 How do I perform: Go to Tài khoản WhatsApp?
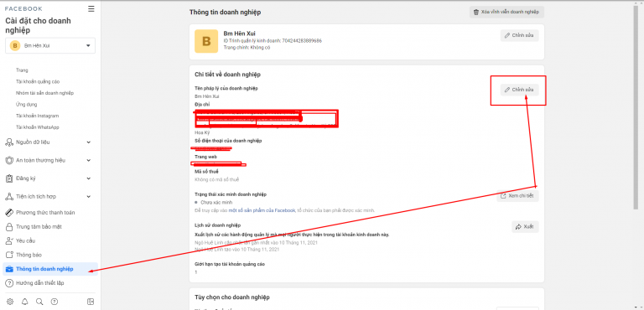click(38, 127)
